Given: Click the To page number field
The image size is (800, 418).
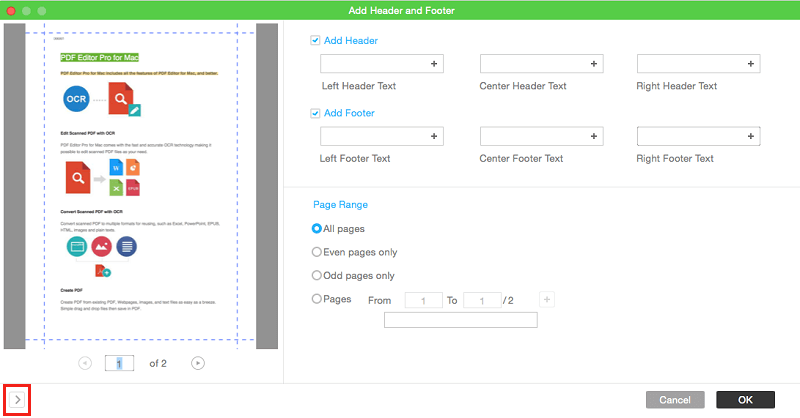Looking at the screenshot, I should click(482, 300).
